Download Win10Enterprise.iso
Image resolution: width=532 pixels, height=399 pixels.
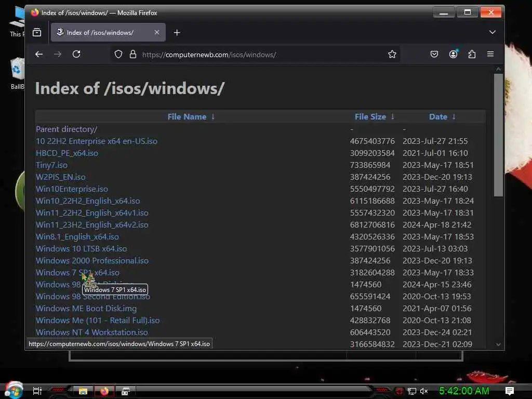[72, 189]
